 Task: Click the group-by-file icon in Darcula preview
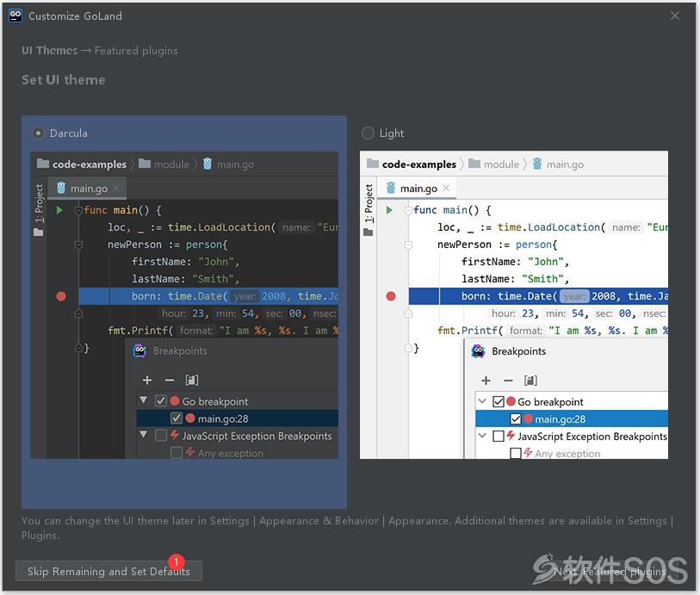coord(192,380)
